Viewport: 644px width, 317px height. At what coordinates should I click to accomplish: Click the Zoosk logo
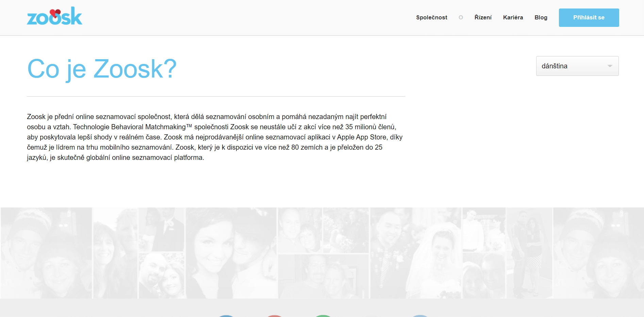click(x=54, y=16)
